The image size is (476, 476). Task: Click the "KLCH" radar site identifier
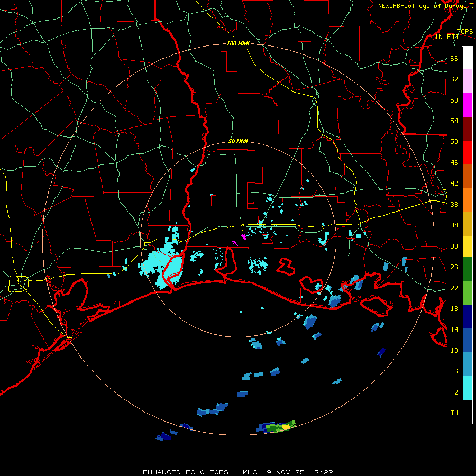253,472
